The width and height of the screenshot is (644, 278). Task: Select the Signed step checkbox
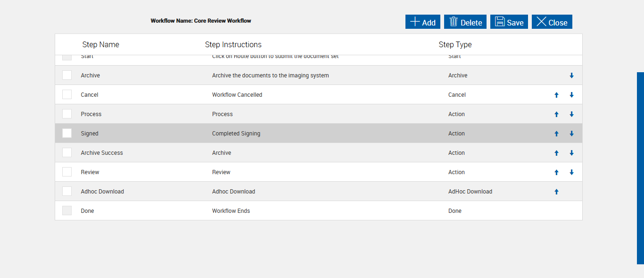pyautogui.click(x=67, y=134)
